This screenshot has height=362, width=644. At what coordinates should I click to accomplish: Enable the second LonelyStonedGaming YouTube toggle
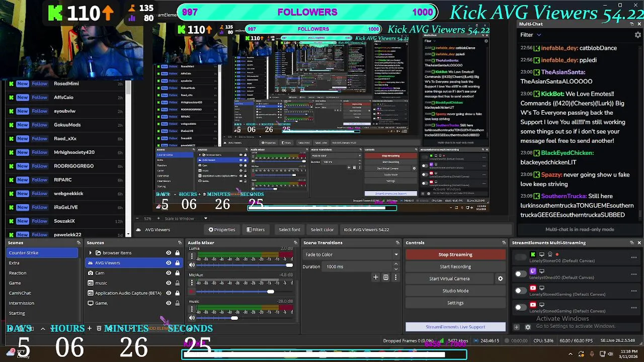point(520,307)
